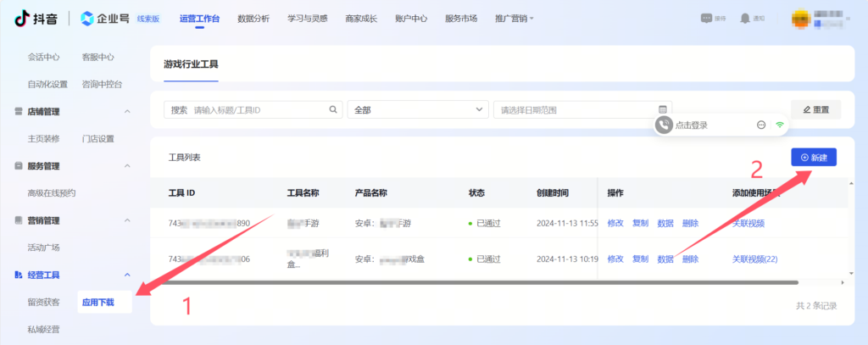Viewport: 868px width, 345px height.
Task: Click the green wifi signal icon
Action: [780, 125]
